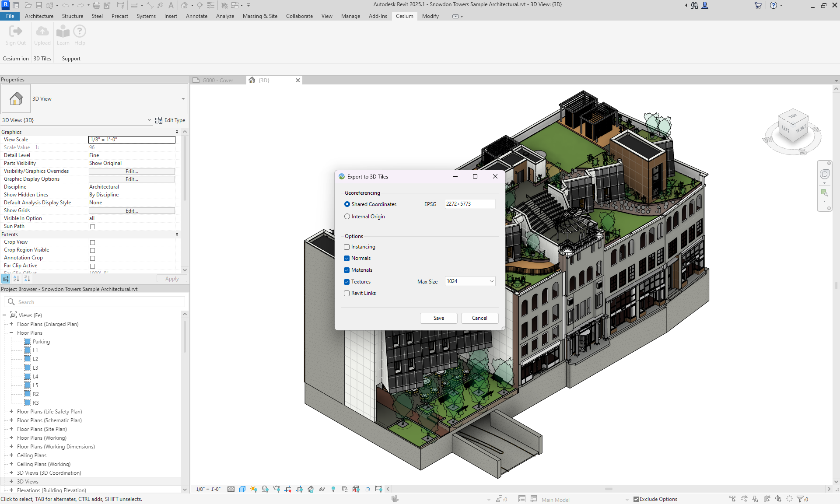The image size is (840, 504).
Task: Toggle Sun Path in view control bar
Action: tap(254, 489)
